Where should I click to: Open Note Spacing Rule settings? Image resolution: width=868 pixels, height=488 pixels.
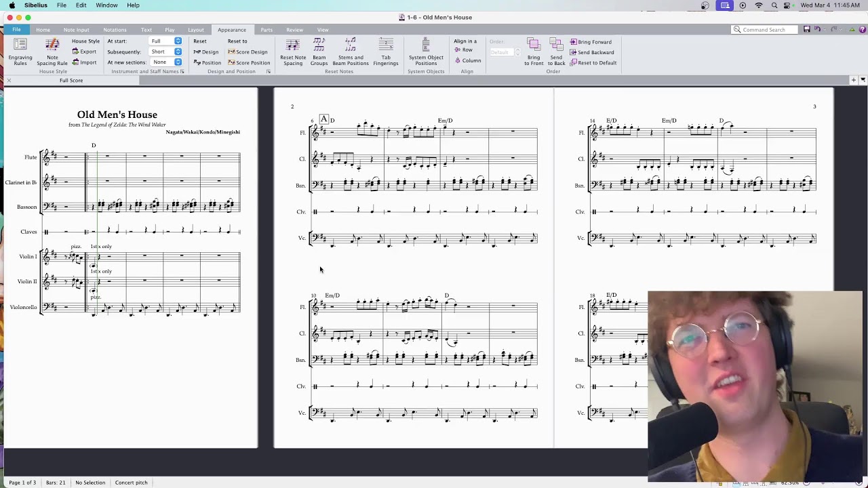click(52, 52)
